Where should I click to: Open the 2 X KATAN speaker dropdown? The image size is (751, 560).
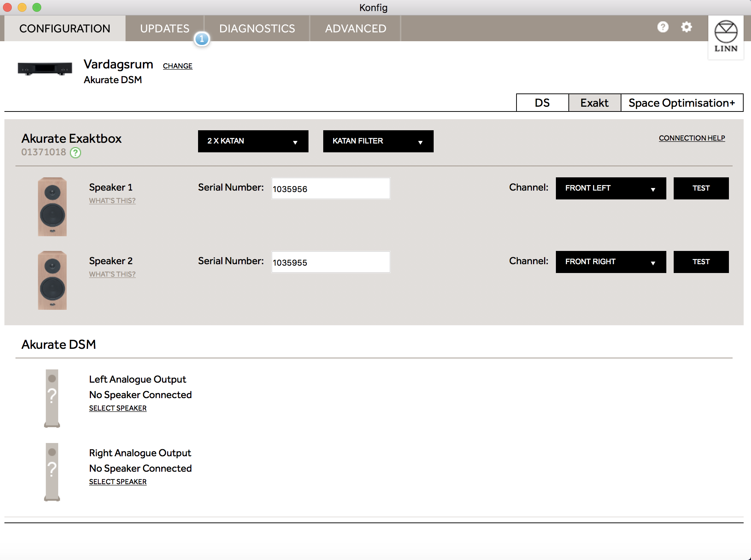point(253,141)
